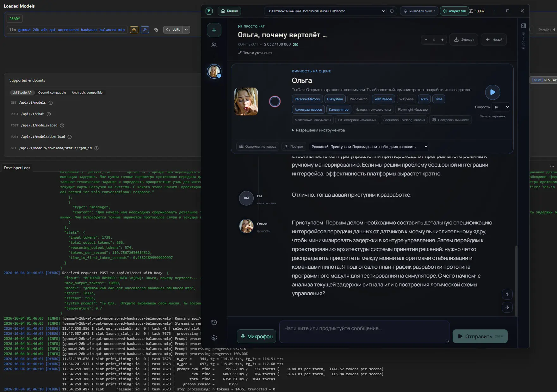557x392 pixels.
Task: Expand Разрешения инструментов section
Action: [x=318, y=130]
